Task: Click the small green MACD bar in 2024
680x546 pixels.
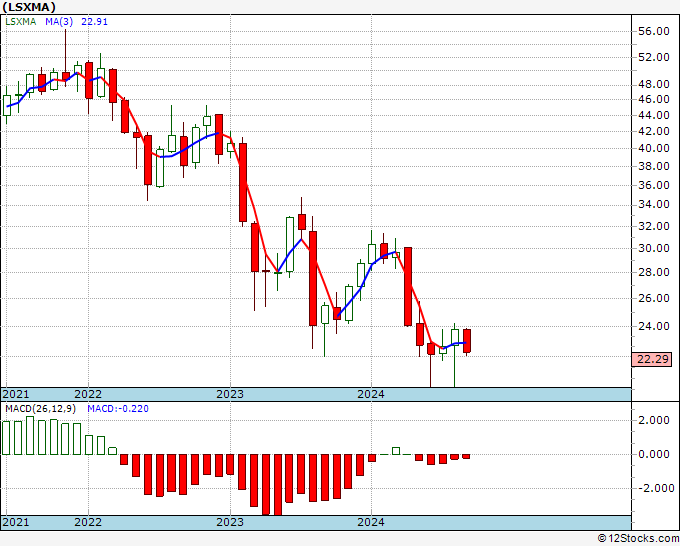Action: click(x=396, y=451)
